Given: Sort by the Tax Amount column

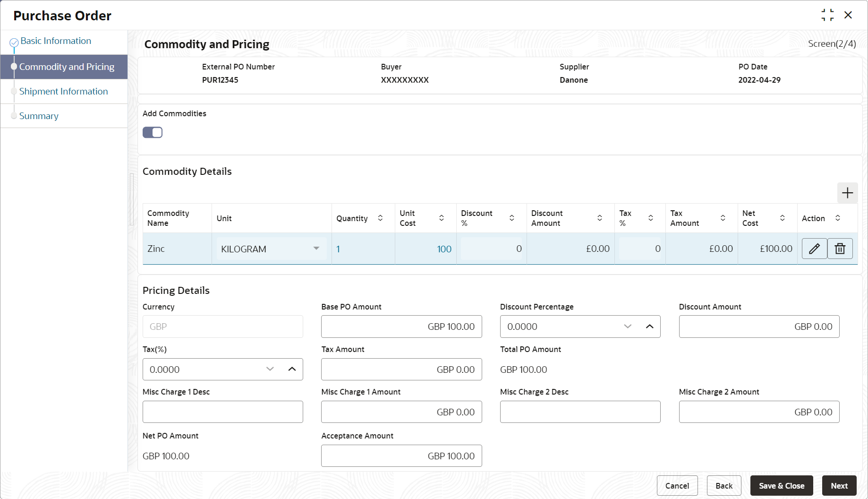Looking at the screenshot, I should pyautogui.click(x=723, y=218).
